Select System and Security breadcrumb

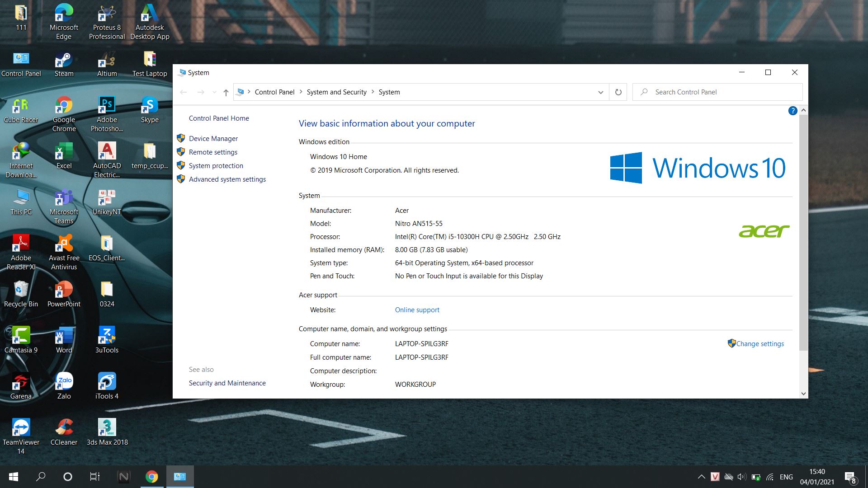336,92
